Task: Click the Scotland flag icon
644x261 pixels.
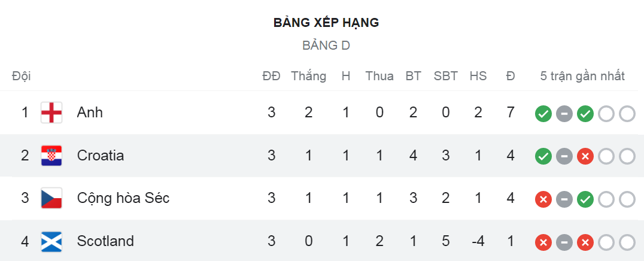Action: (x=51, y=241)
